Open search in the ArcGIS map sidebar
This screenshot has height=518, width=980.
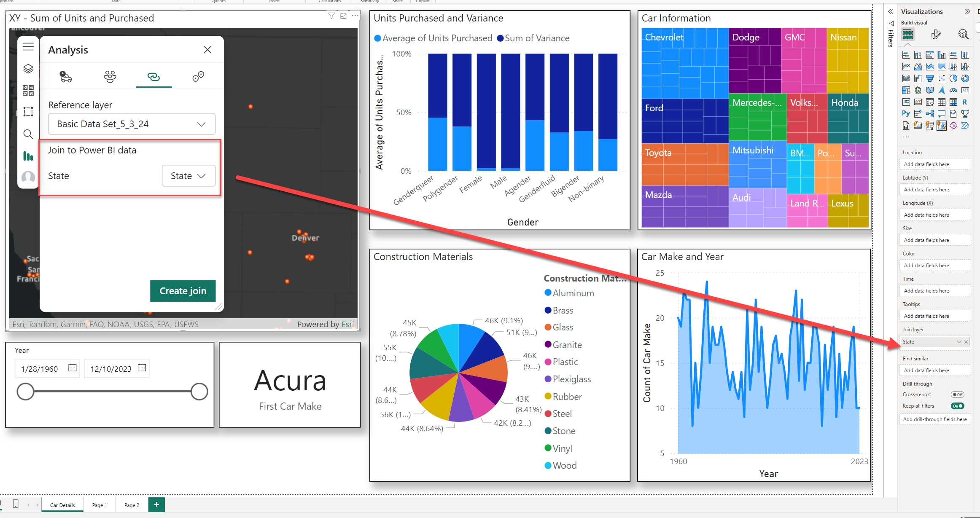(x=28, y=133)
